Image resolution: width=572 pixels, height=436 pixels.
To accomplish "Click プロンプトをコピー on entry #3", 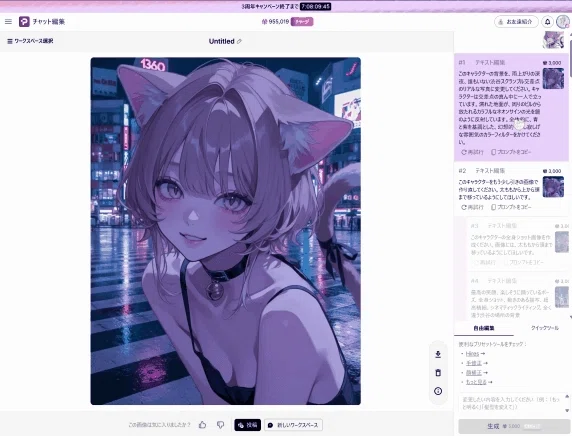I will [523, 262].
